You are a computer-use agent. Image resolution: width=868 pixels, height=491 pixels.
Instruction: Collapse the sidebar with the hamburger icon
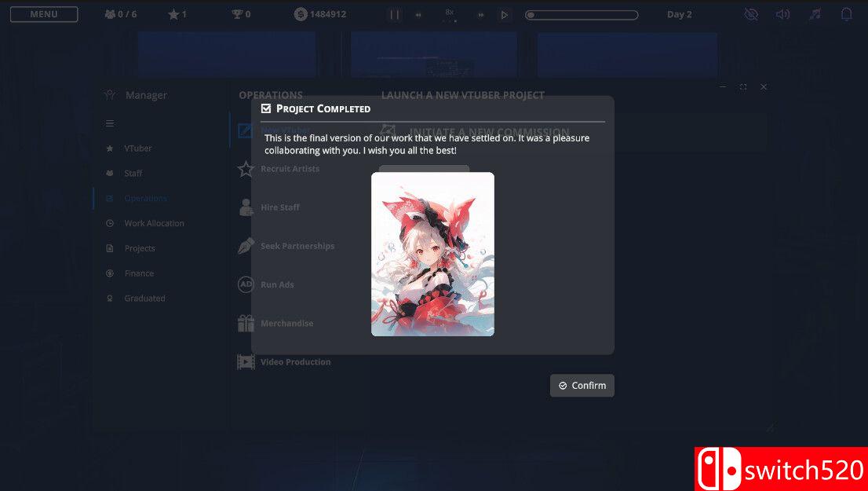point(110,123)
